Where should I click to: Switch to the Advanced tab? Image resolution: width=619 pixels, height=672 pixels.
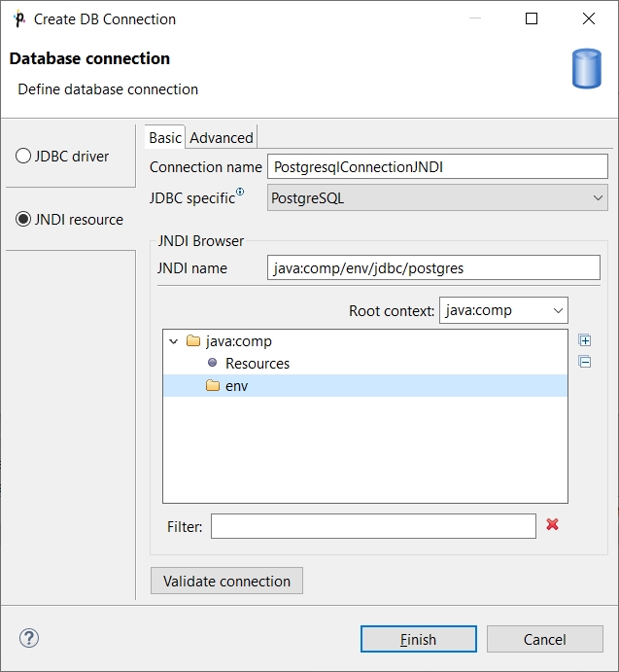(x=222, y=138)
